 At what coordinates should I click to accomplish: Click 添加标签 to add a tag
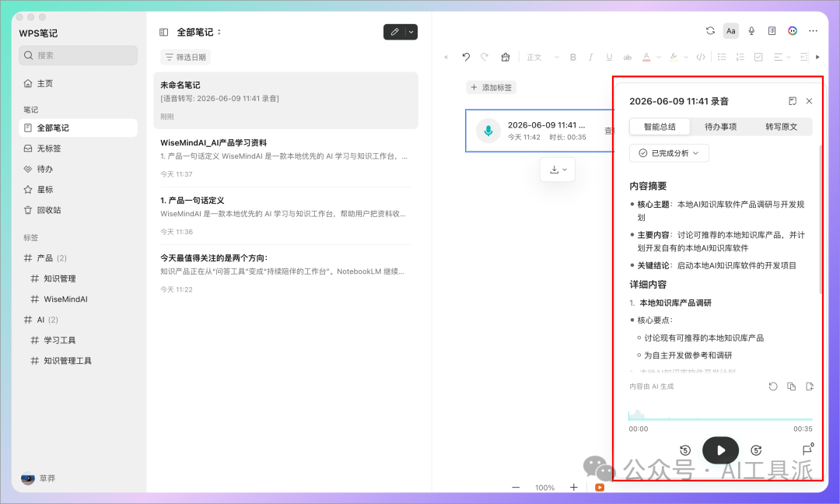(492, 87)
